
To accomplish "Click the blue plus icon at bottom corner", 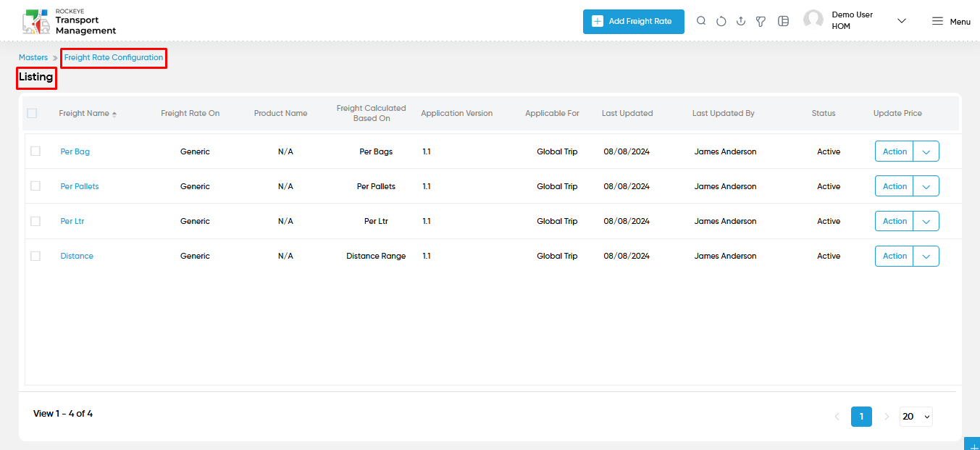I will [x=972, y=443].
